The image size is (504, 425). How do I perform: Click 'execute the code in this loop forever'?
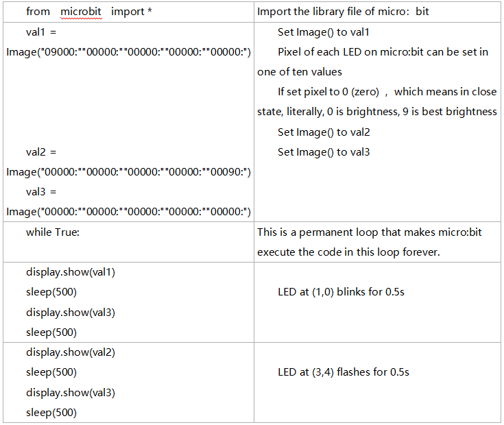click(x=348, y=252)
